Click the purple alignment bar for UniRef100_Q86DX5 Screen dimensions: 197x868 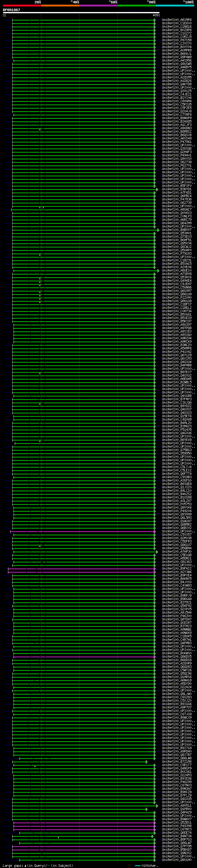click(x=84, y=657)
